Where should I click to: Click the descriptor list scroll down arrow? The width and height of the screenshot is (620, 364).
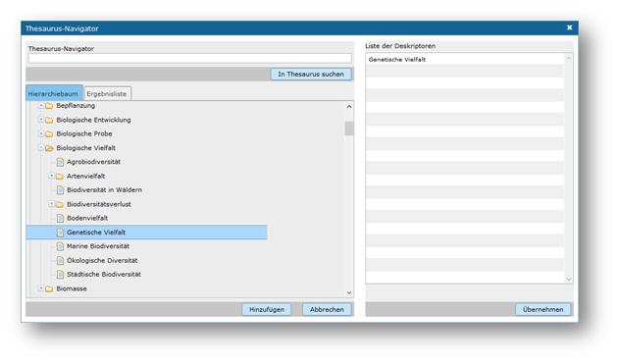(x=569, y=279)
